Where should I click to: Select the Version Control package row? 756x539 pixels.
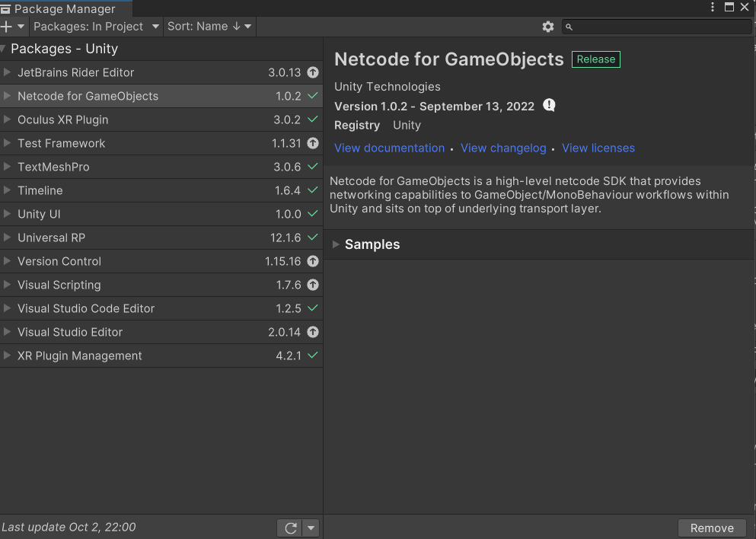(x=161, y=261)
